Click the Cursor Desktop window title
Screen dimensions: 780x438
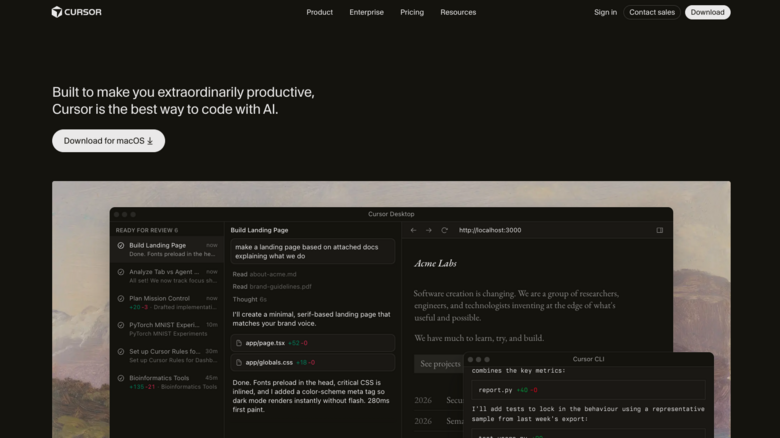(x=391, y=214)
